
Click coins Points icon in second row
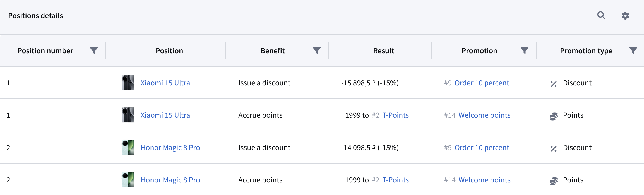tap(554, 116)
